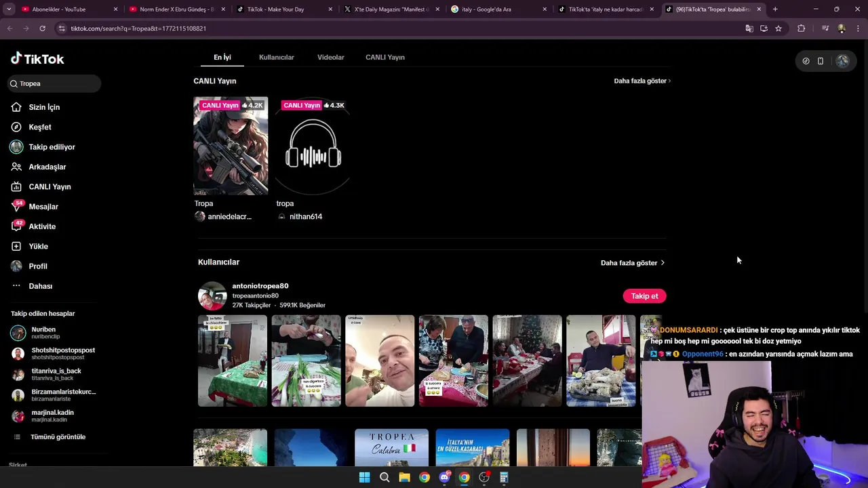
Task: Show more Kullanıcılar results
Action: [x=633, y=262]
